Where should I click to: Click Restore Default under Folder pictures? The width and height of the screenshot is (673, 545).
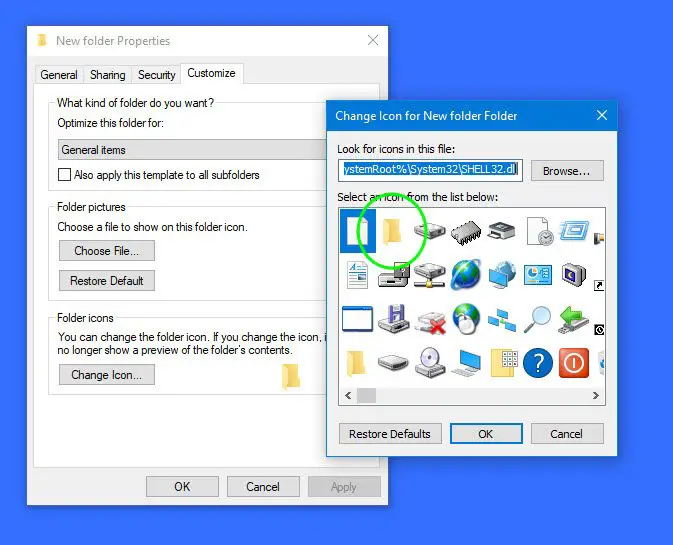[x=106, y=281]
